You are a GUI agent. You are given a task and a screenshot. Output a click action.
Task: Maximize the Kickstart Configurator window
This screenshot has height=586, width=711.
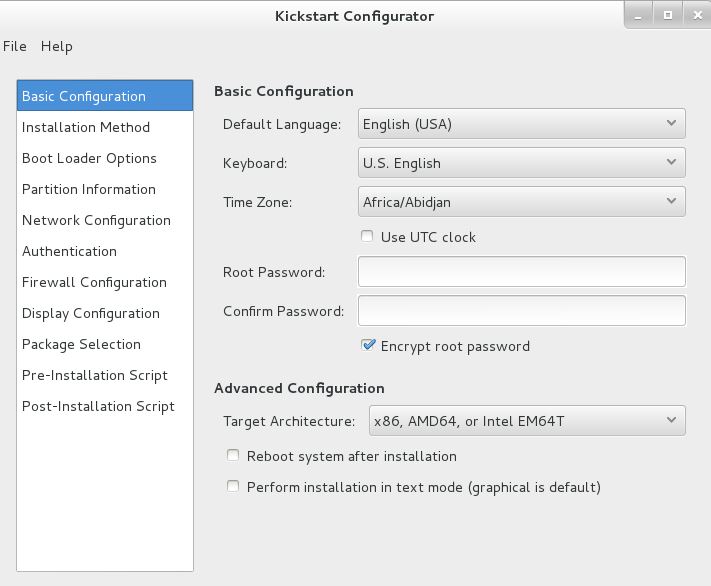click(x=667, y=16)
